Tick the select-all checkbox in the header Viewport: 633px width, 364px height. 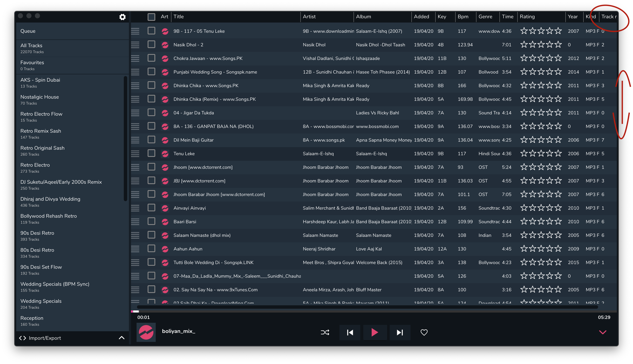click(x=151, y=17)
